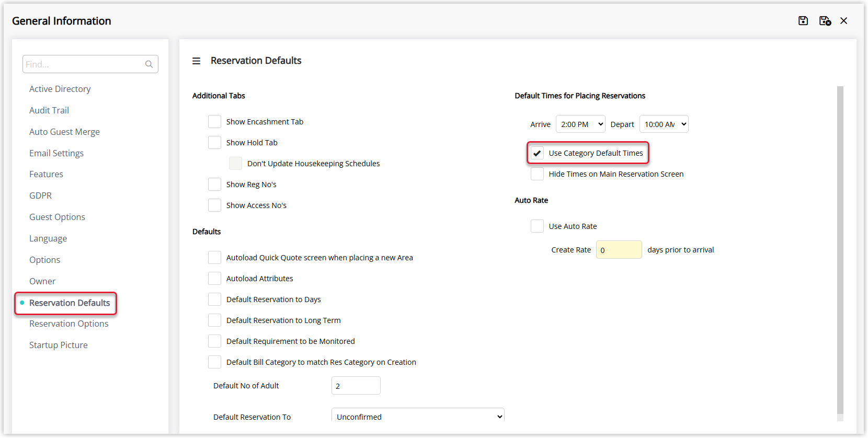Enable Autoload Quick Quote screen checkbox
The width and height of the screenshot is (868, 438).
click(x=214, y=258)
